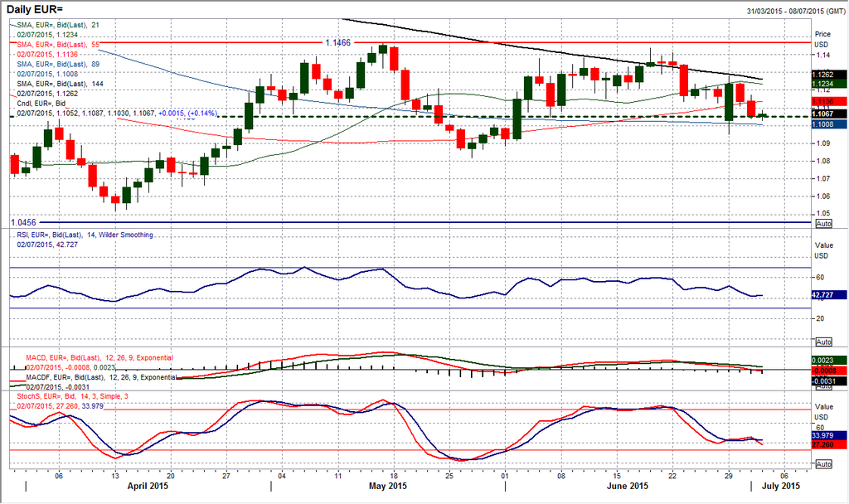The width and height of the screenshot is (849, 504).
Task: Click the blue 1.1008 price tag
Action: [829, 124]
